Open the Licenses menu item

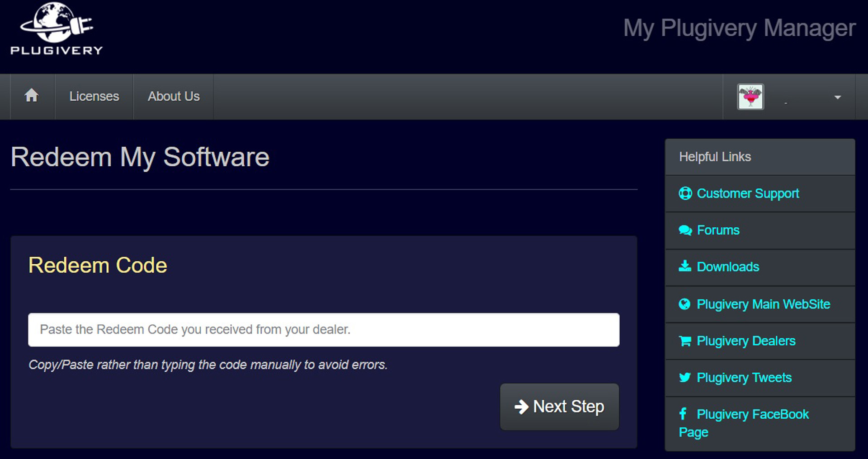[94, 96]
